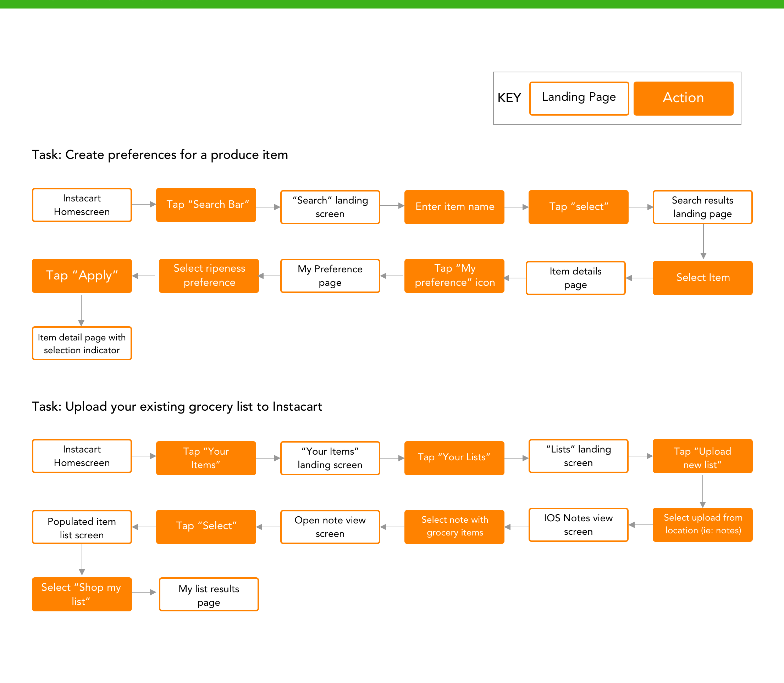The width and height of the screenshot is (784, 683).
Task: Click the Tap "Your Items" action box
Action: point(206,458)
